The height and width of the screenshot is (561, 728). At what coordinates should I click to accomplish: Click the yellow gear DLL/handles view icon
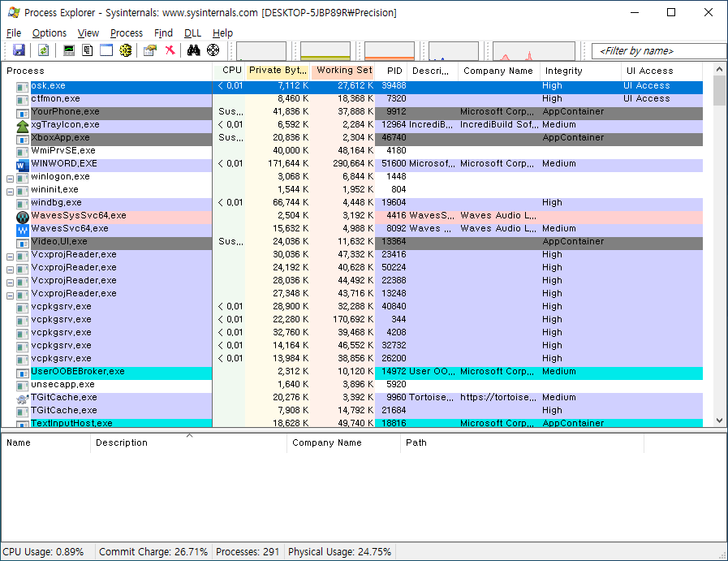pos(125,50)
